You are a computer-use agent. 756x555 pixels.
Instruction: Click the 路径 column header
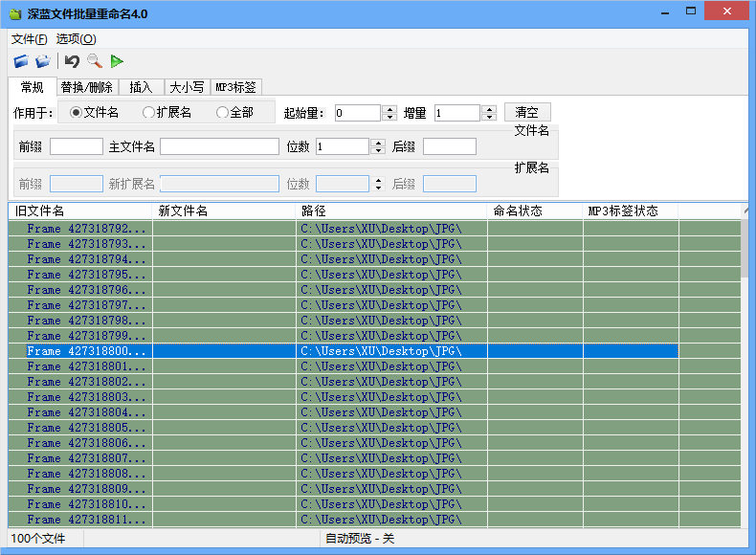391,211
